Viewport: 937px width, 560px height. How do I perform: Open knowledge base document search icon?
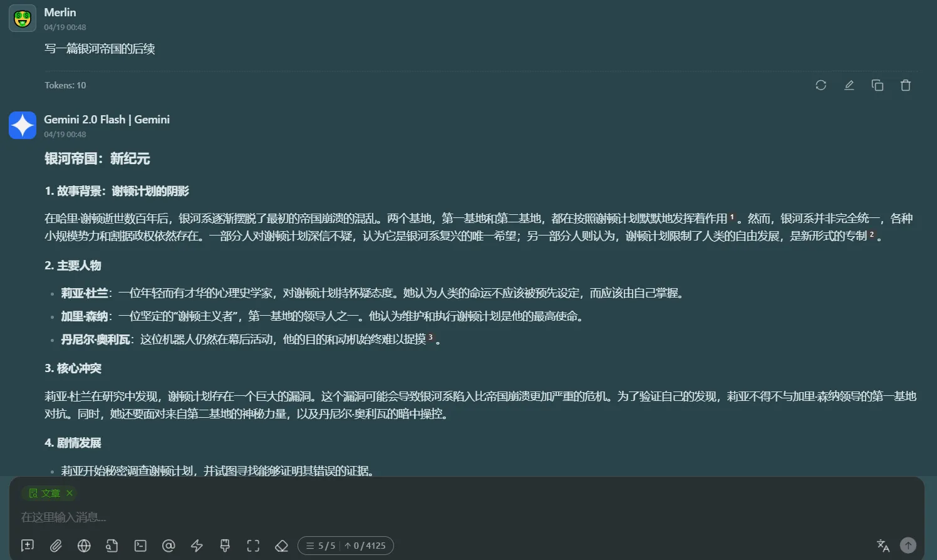(112, 546)
